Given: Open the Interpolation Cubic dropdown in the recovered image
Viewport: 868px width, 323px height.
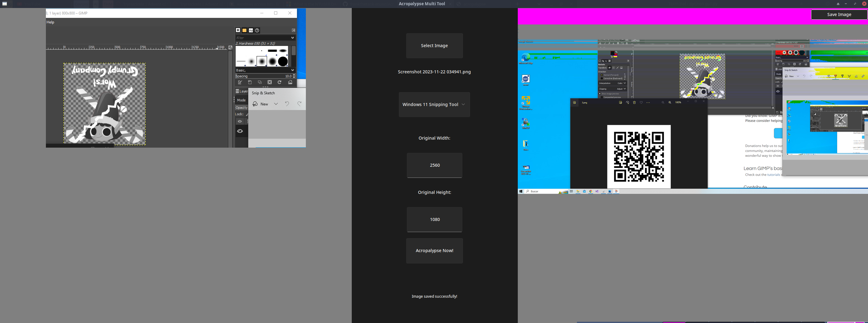Looking at the screenshot, I should [612, 83].
